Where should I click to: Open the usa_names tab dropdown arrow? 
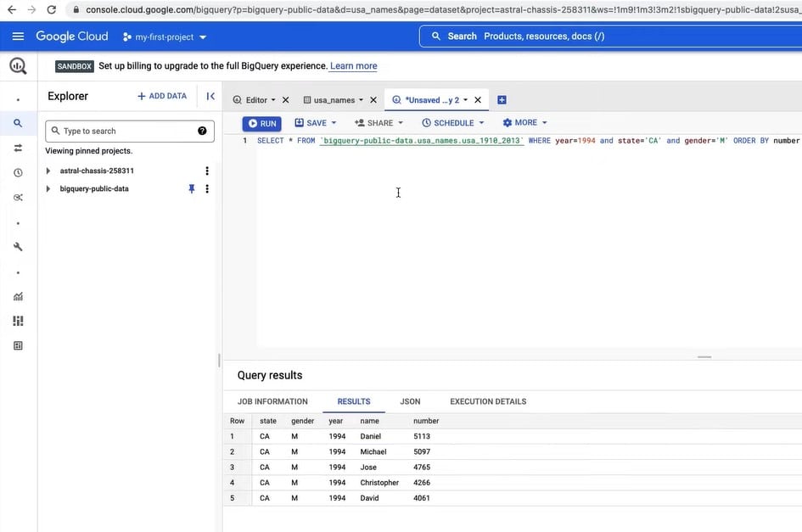tap(361, 100)
